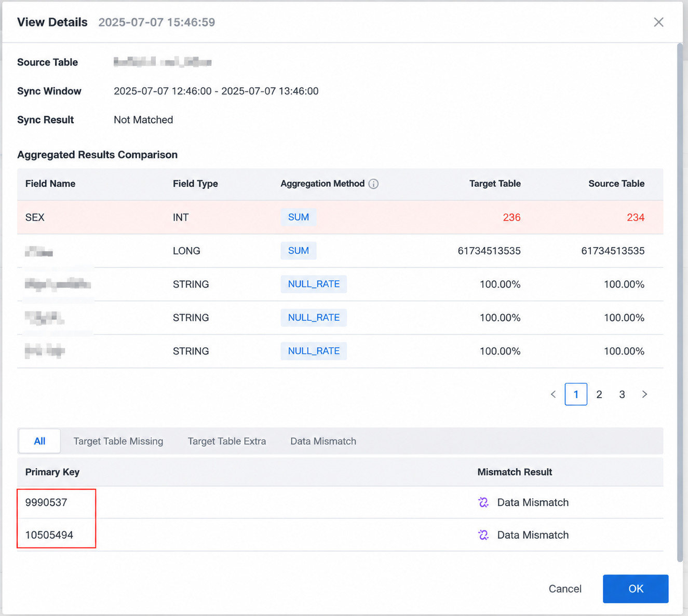The image size is (688, 616).
Task: Click the INT field type cell
Action: (181, 217)
